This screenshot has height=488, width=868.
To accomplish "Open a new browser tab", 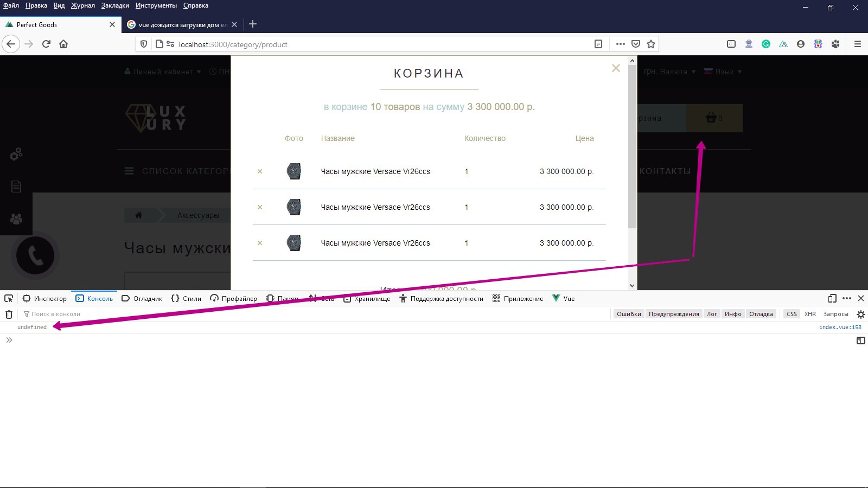I will [x=253, y=24].
